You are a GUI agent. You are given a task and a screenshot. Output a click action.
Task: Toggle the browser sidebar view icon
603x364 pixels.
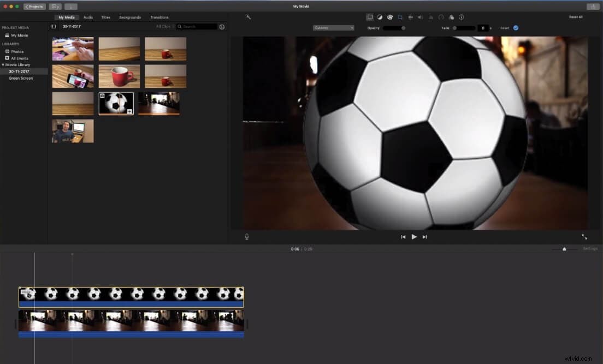coord(52,26)
